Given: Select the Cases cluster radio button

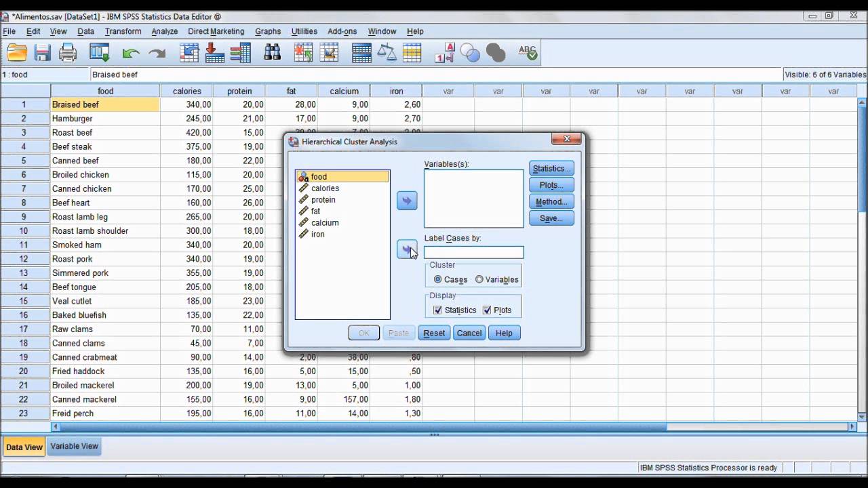Looking at the screenshot, I should [437, 279].
